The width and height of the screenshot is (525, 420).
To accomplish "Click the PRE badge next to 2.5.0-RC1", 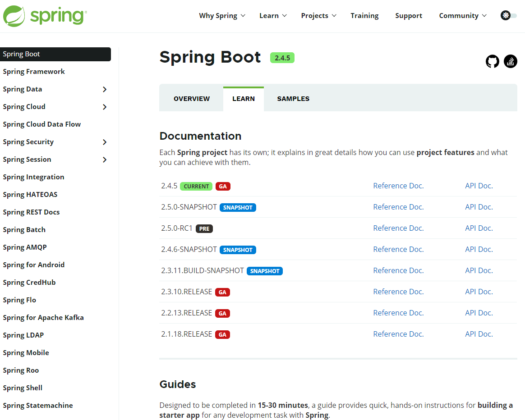I will (204, 228).
